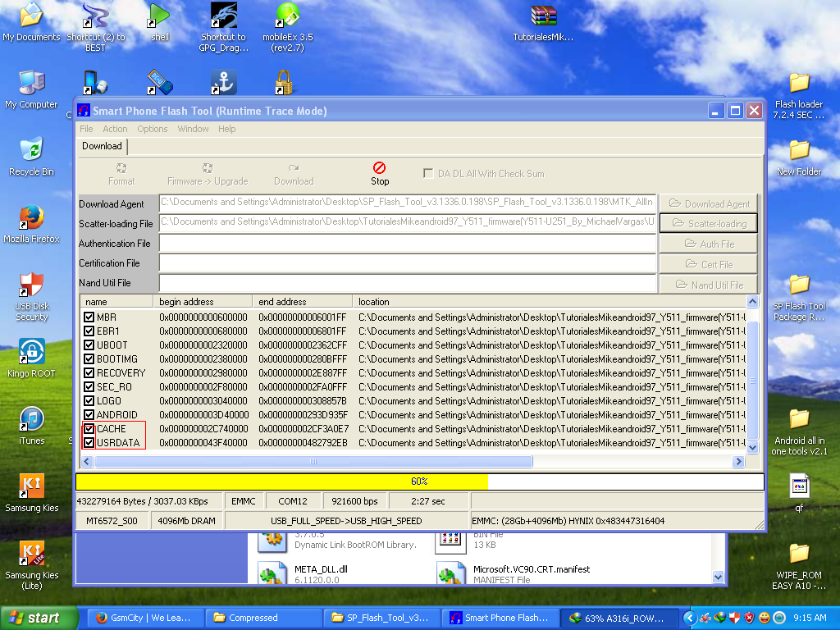840x630 pixels.
Task: Click the red Stop icon
Action: tap(379, 167)
